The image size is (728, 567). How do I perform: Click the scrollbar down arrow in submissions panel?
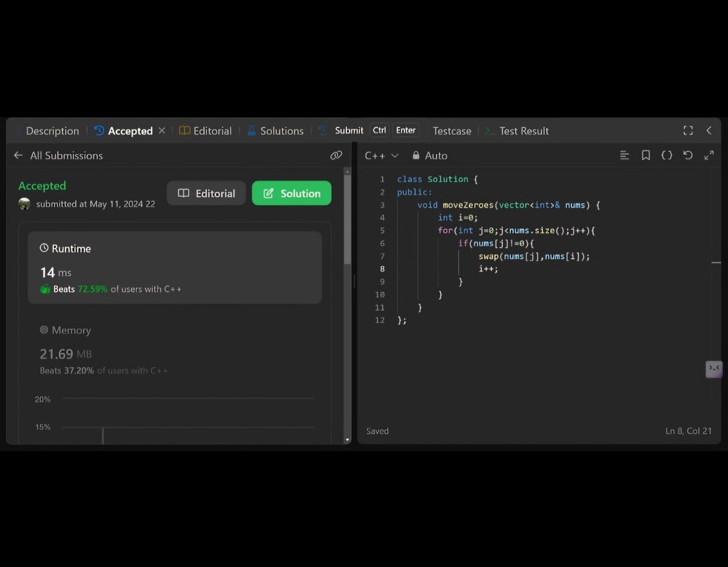pyautogui.click(x=347, y=440)
